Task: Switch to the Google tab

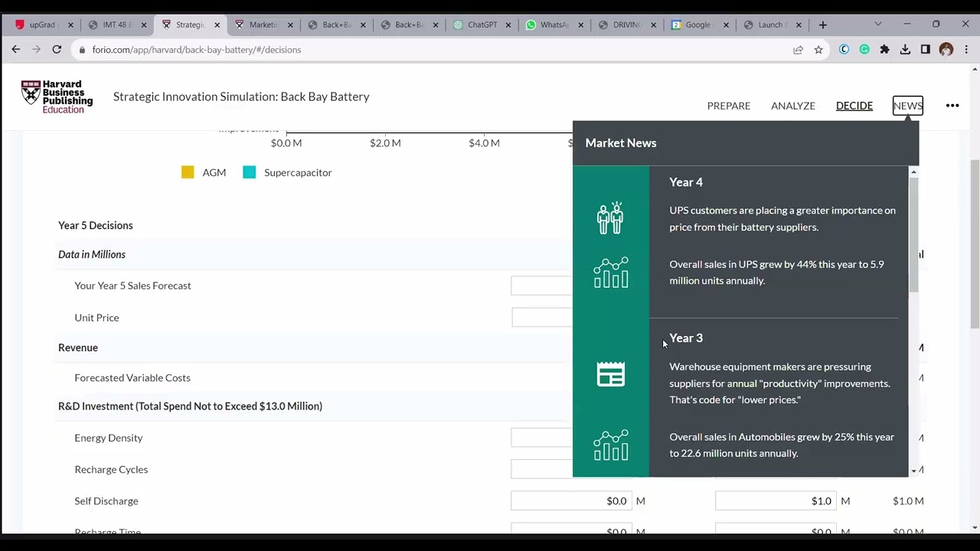Action: (x=697, y=24)
